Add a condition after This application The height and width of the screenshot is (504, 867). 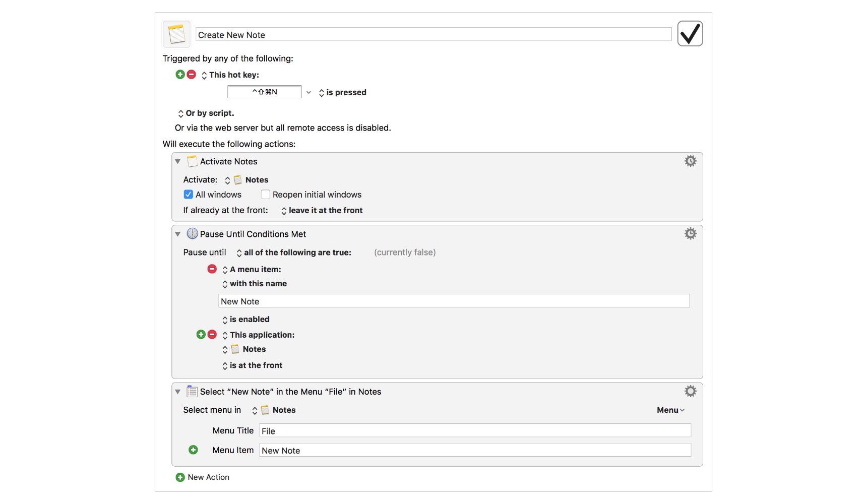[201, 335]
